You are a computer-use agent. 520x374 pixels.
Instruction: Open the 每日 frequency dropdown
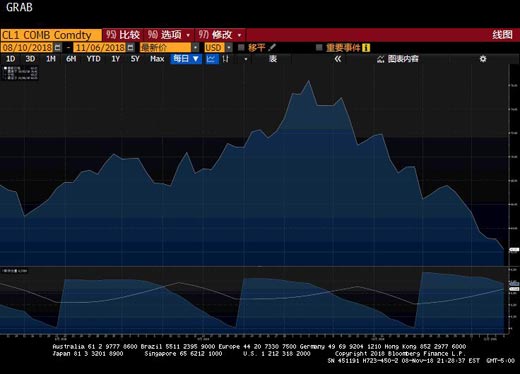(x=186, y=59)
